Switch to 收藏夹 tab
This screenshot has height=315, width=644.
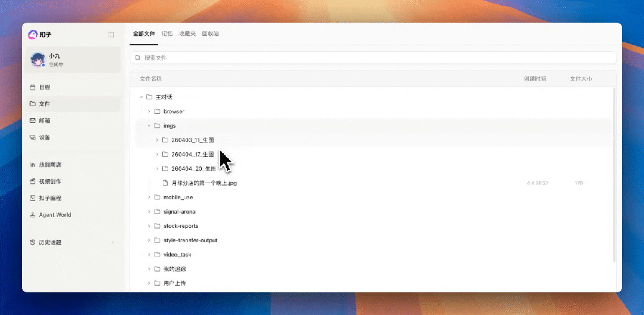click(187, 34)
